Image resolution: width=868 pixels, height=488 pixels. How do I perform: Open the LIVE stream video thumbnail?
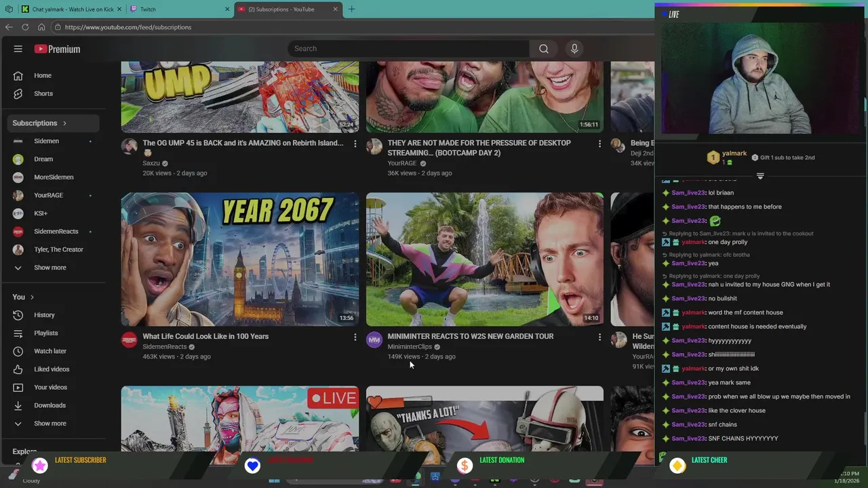click(240, 419)
